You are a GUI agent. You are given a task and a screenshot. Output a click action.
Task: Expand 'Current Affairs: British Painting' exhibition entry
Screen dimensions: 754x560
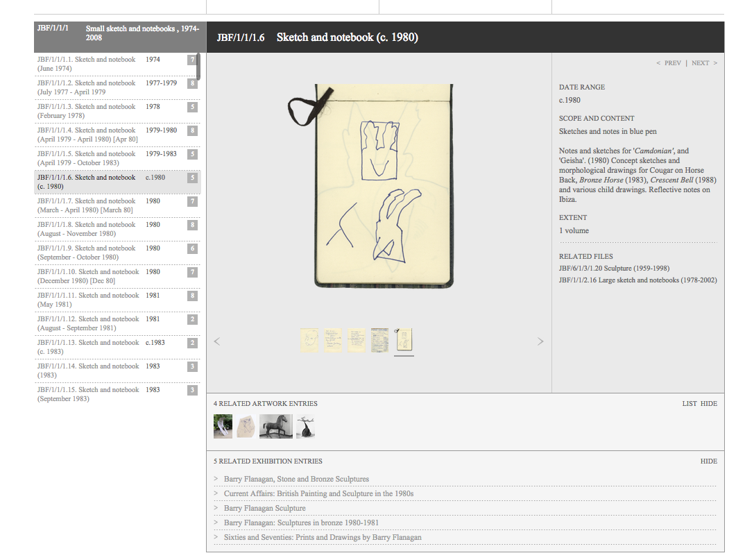point(318,494)
